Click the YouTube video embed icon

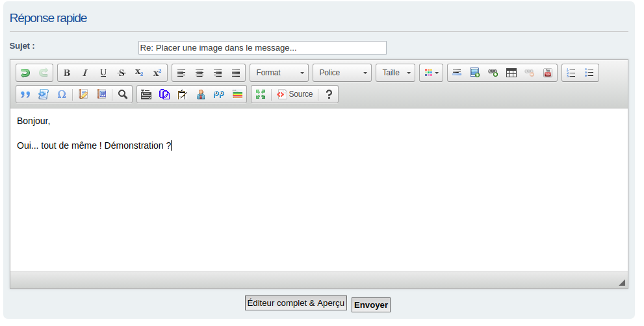tap(548, 73)
